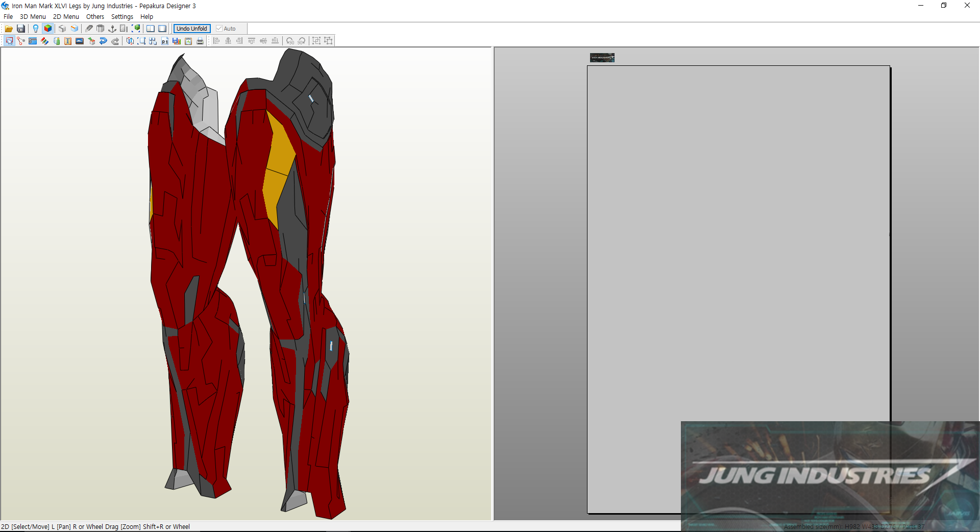
Task: Toggle the colored texture cube display
Action: pyautogui.click(x=48, y=29)
